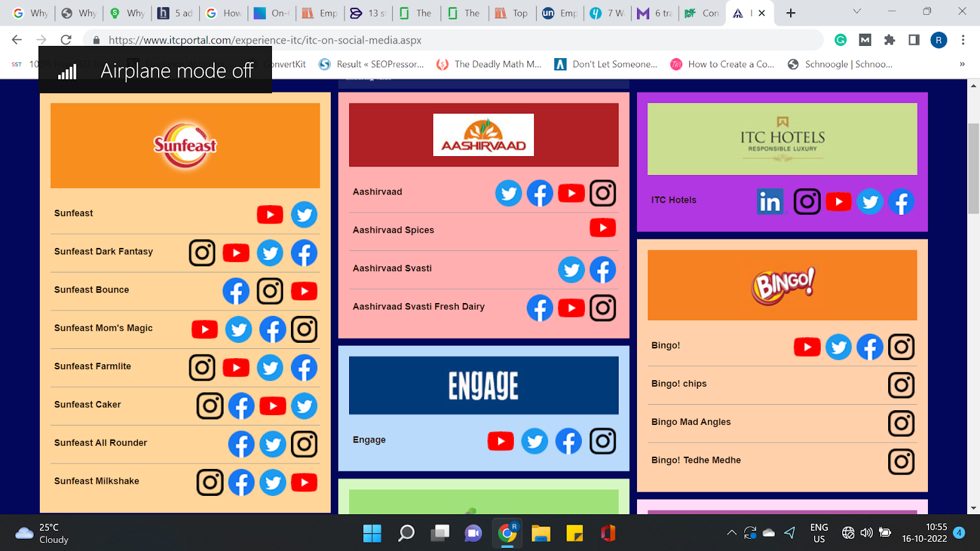
Task: Open Engage Instagram icon
Action: 603,441
